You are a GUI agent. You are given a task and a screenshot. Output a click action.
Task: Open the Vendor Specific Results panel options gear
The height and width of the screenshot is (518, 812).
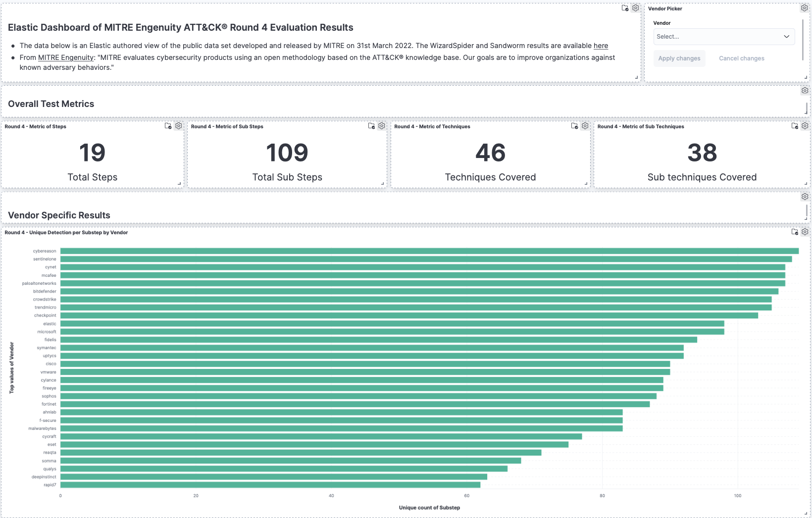pos(805,197)
